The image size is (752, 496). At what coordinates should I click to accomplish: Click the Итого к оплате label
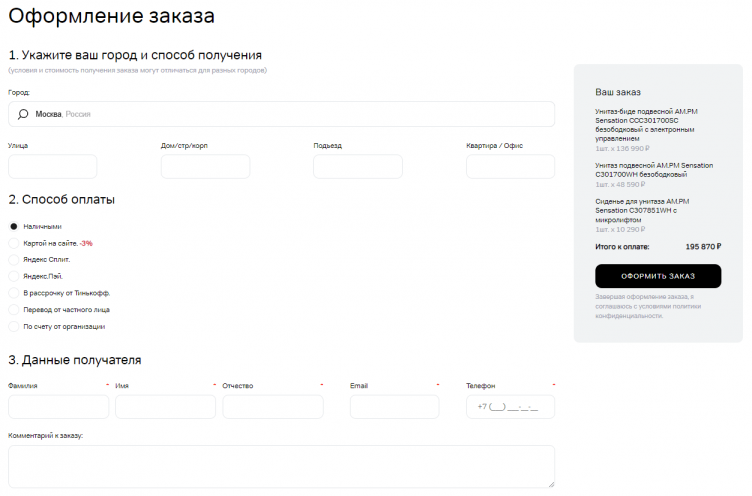tap(622, 247)
